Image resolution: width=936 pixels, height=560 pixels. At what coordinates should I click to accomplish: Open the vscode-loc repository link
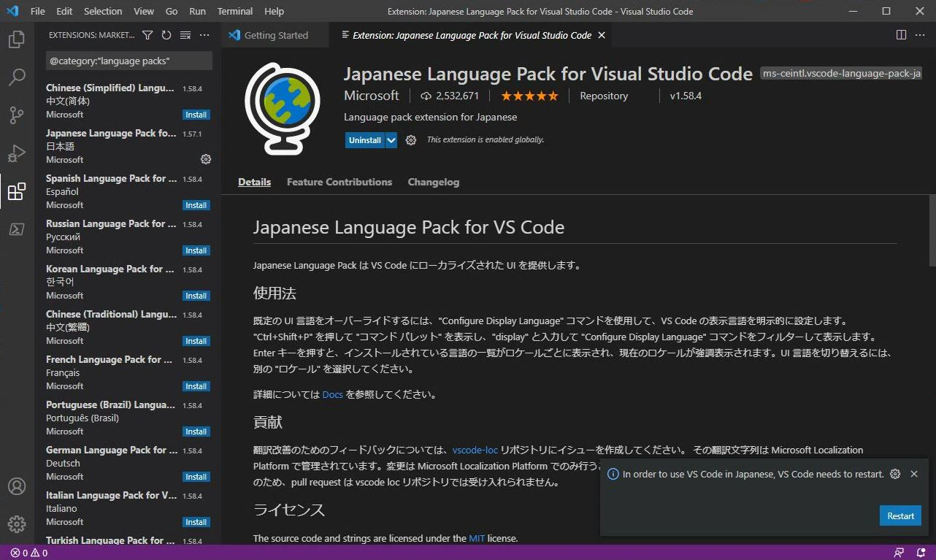click(475, 450)
